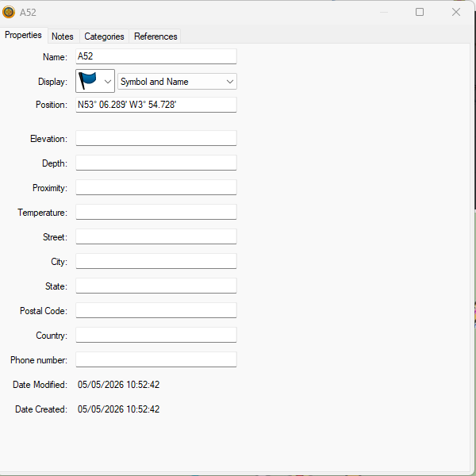Click the Temperature input field
476x476 pixels.
pos(156,212)
